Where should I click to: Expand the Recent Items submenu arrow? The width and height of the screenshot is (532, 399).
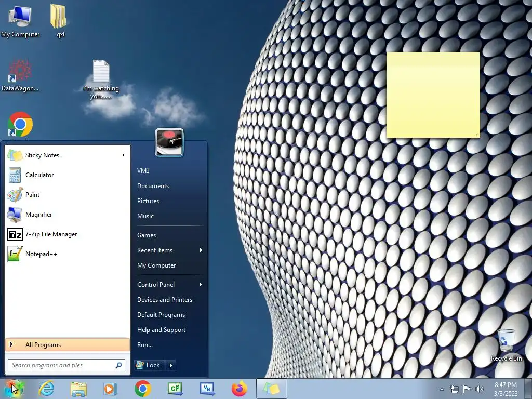tap(201, 250)
